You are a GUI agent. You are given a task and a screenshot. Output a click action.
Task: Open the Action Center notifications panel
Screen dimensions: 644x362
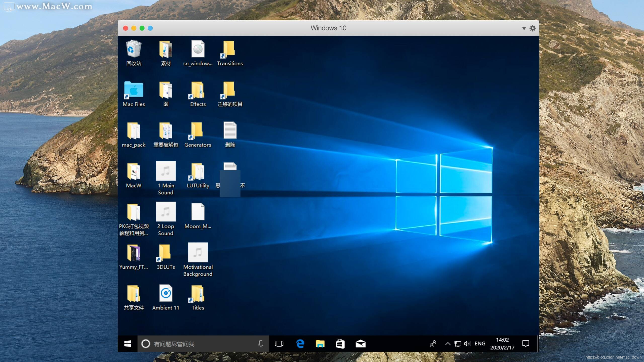point(526,344)
